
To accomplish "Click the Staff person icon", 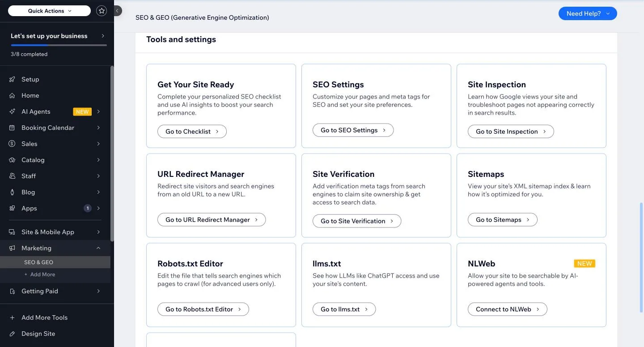I will coord(13,176).
